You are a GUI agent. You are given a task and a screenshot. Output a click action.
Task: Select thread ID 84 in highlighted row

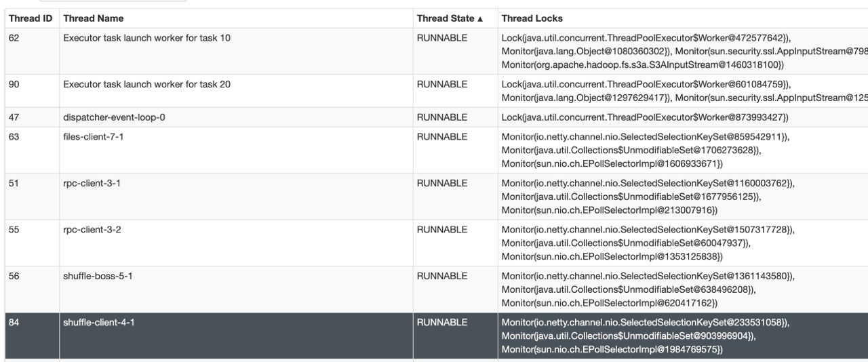point(14,322)
